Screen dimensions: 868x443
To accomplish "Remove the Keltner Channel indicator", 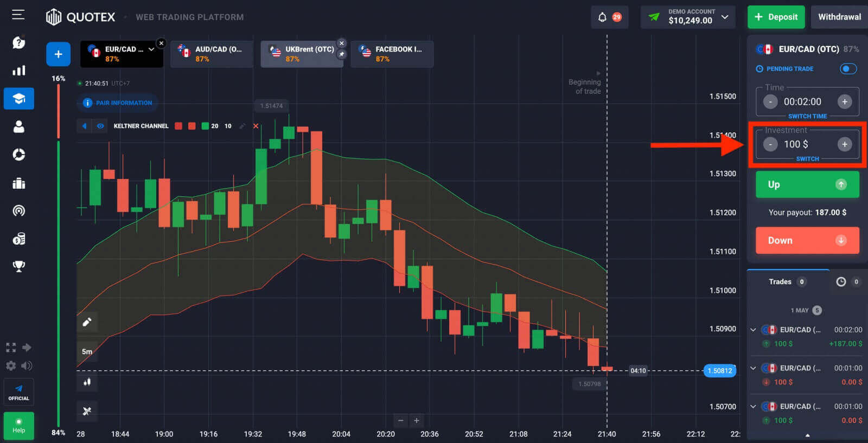I will pyautogui.click(x=256, y=126).
